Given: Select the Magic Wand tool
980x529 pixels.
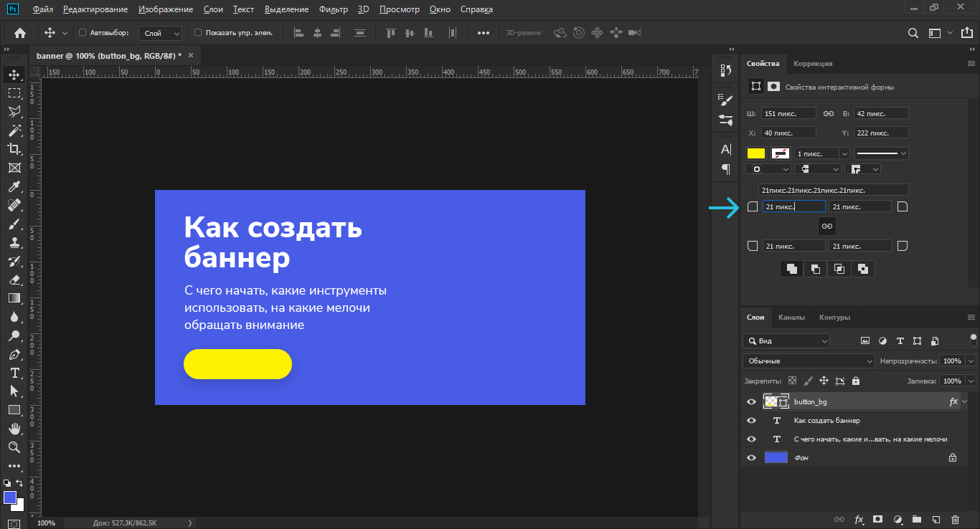Looking at the screenshot, I should [x=14, y=130].
